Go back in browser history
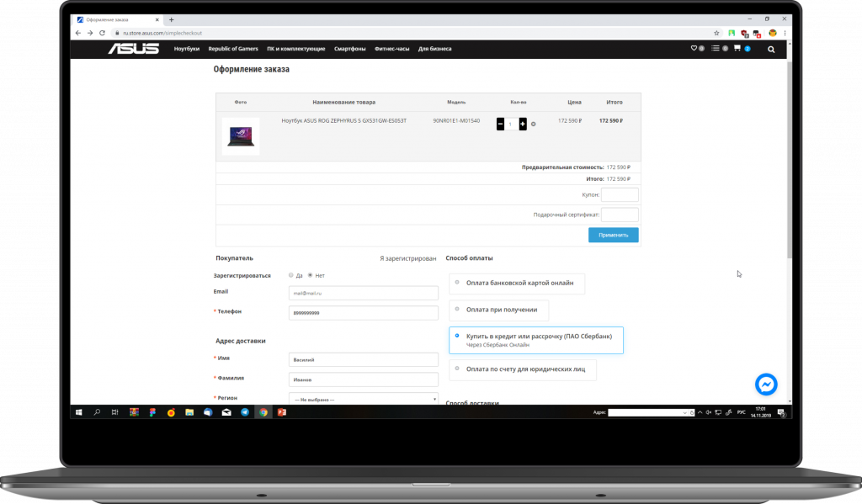 click(x=78, y=33)
